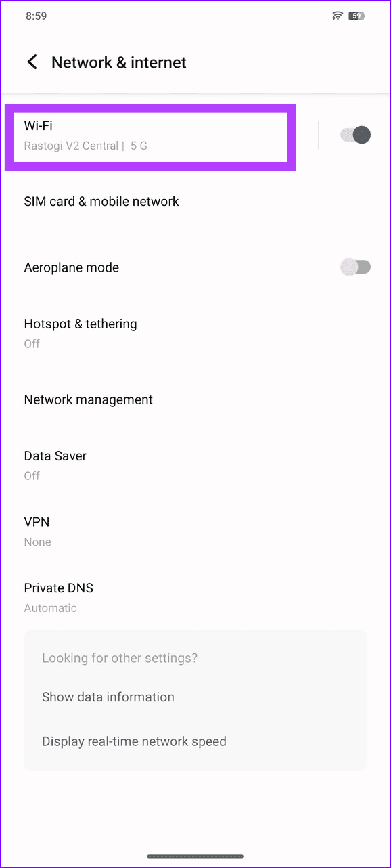Tap the Wi-Fi toggle slider knob
Viewport: 391px width, 868px height.
(x=361, y=135)
